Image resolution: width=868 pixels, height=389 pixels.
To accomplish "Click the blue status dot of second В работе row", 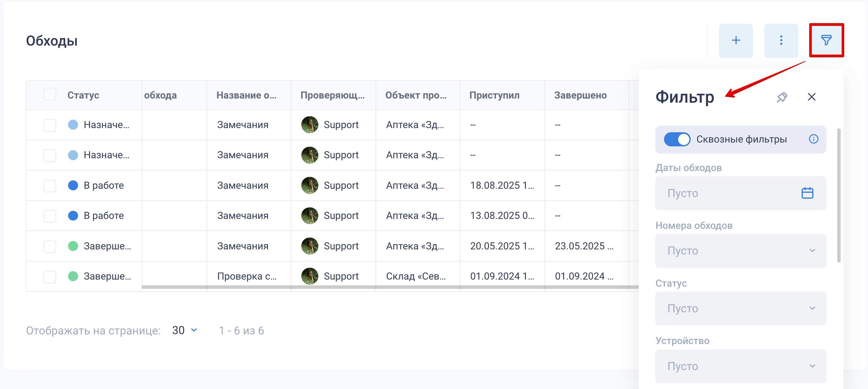I will tap(73, 216).
